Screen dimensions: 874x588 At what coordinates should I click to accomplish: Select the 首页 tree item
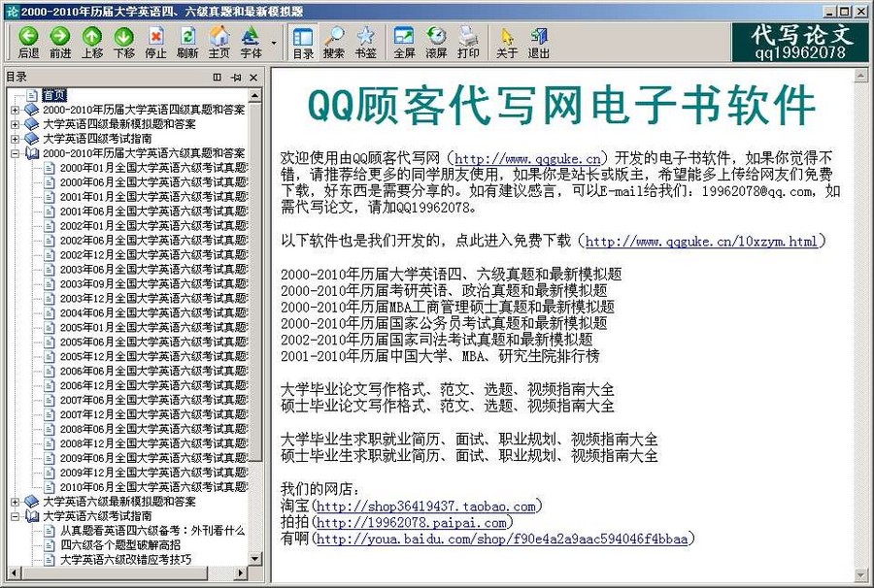pos(54,95)
